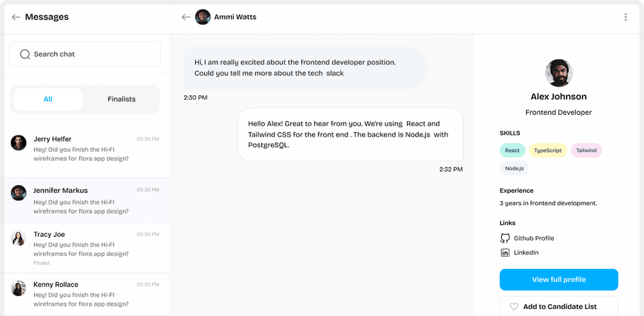Open Alex Johnson's large profile photo

pos(558,73)
